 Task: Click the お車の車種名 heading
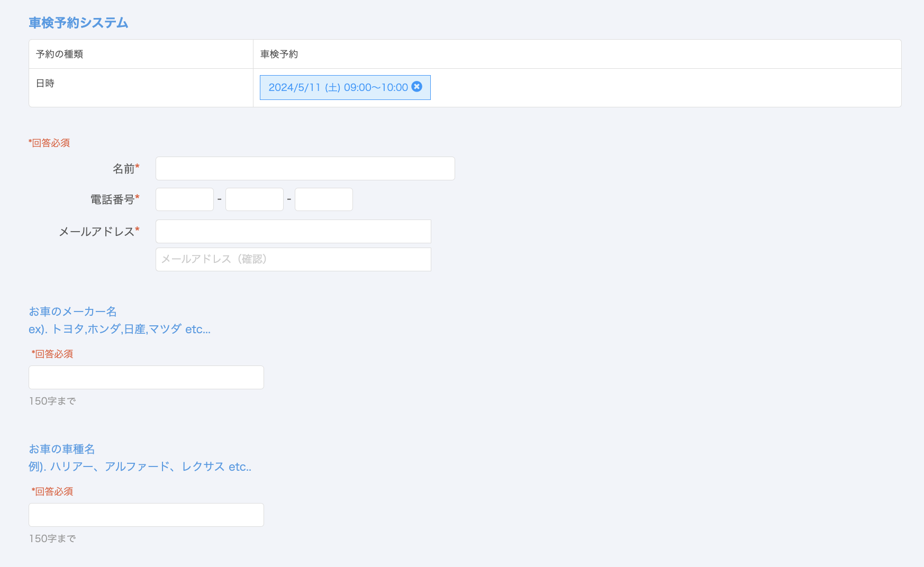(x=62, y=449)
